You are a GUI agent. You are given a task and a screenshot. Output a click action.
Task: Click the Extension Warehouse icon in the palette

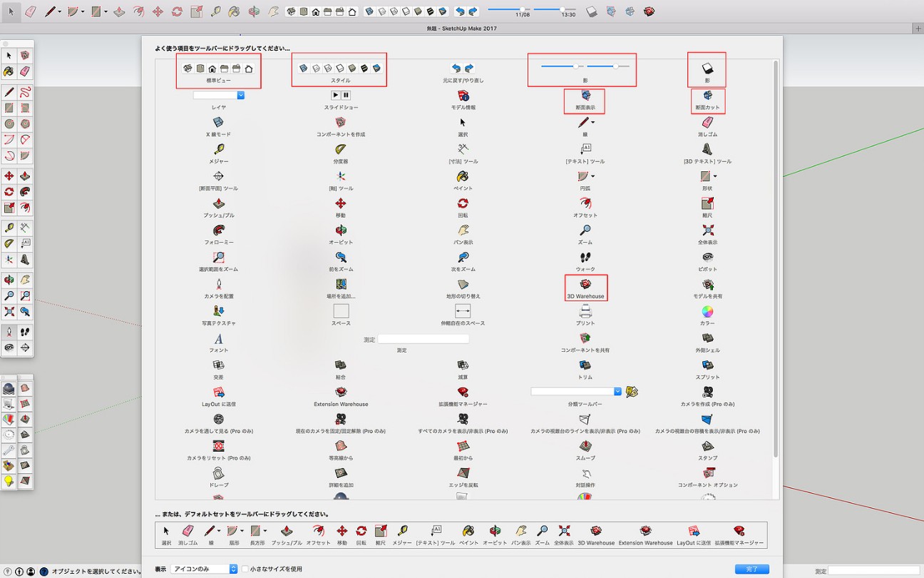point(341,392)
